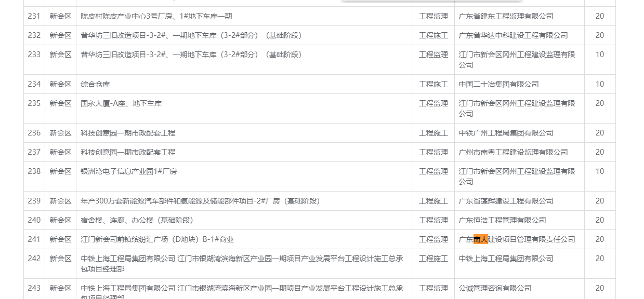Screen dimensions: 644x299
Task: Click 广东省建东工程监理有限公司 company name
Action: pos(506,16)
